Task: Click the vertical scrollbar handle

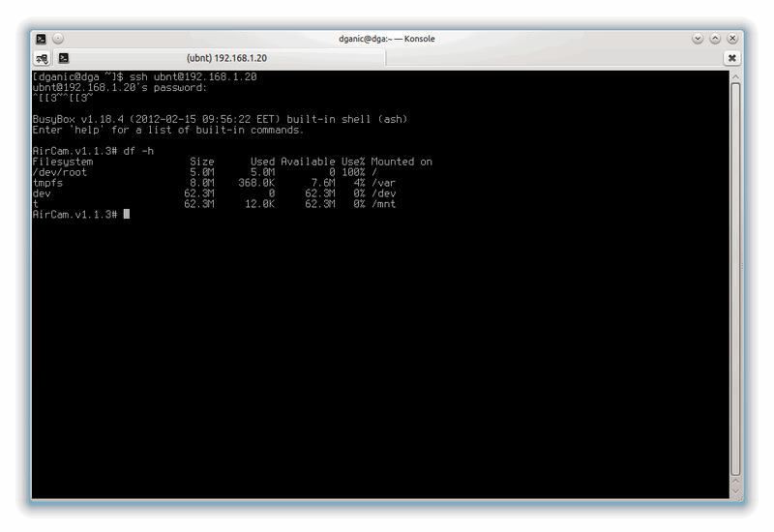Action: (x=735, y=279)
